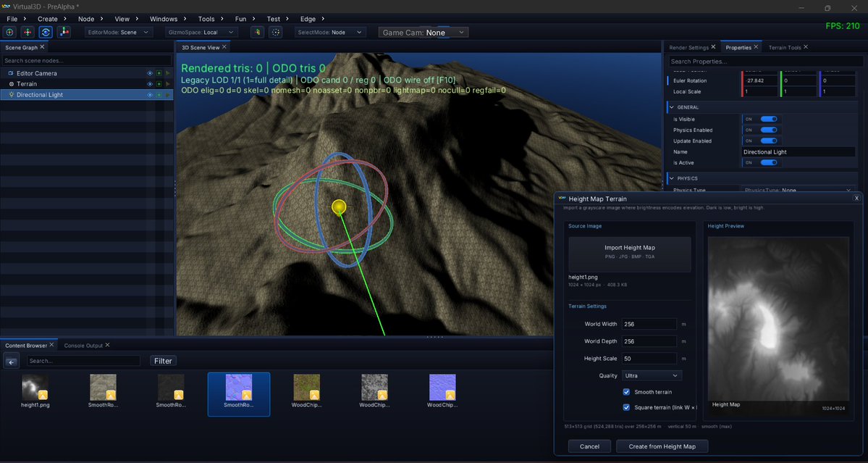Viewport: 868px width, 463px height.
Task: Toggle Directional Light visibility eye
Action: pyautogui.click(x=149, y=95)
